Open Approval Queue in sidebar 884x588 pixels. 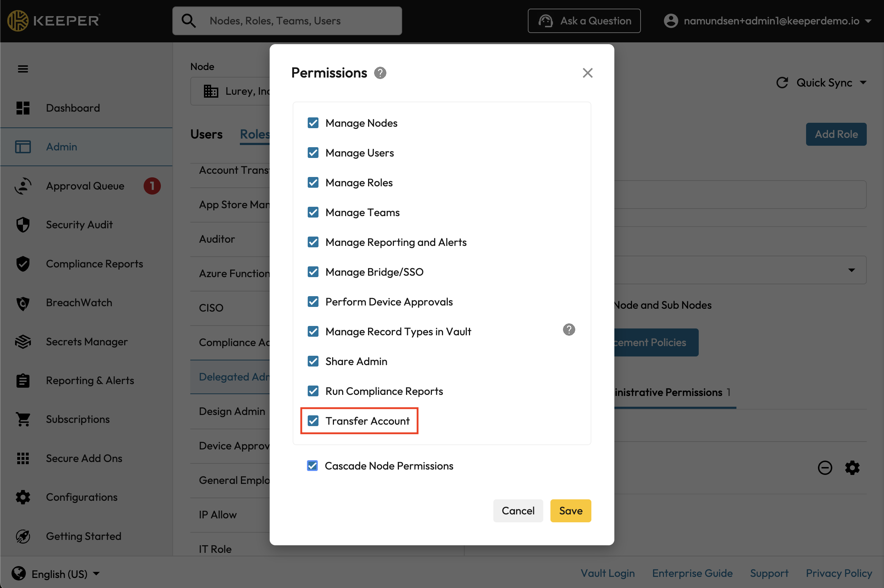point(85,186)
